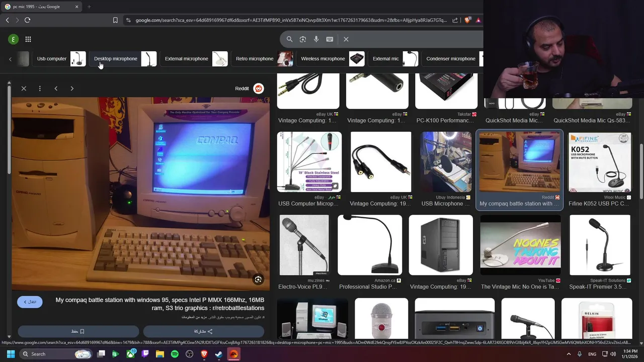Open Twitch in taskbar
644x362 pixels.
145,354
